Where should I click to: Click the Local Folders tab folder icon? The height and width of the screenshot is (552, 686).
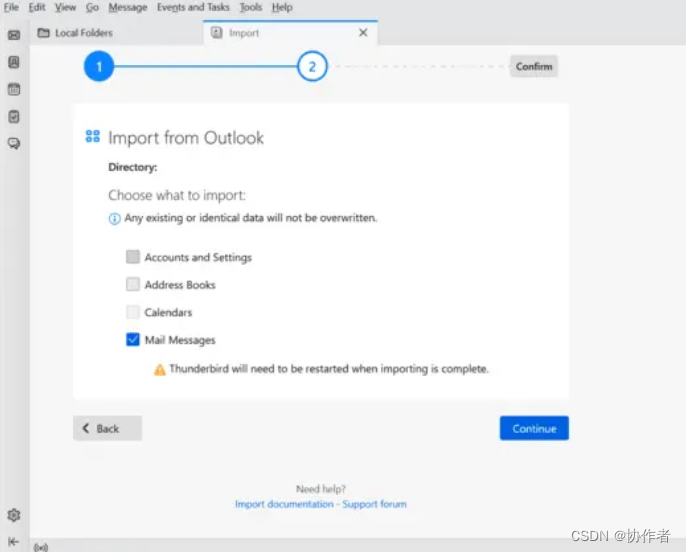[43, 33]
